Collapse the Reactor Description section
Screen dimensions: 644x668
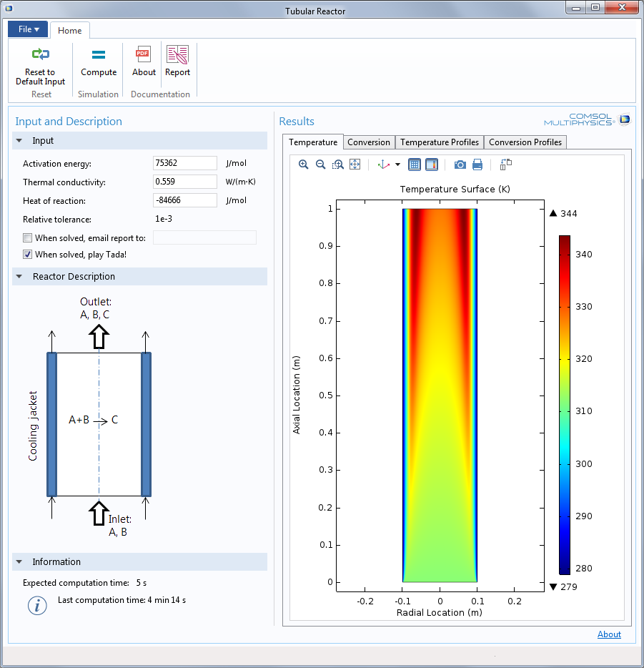click(19, 276)
